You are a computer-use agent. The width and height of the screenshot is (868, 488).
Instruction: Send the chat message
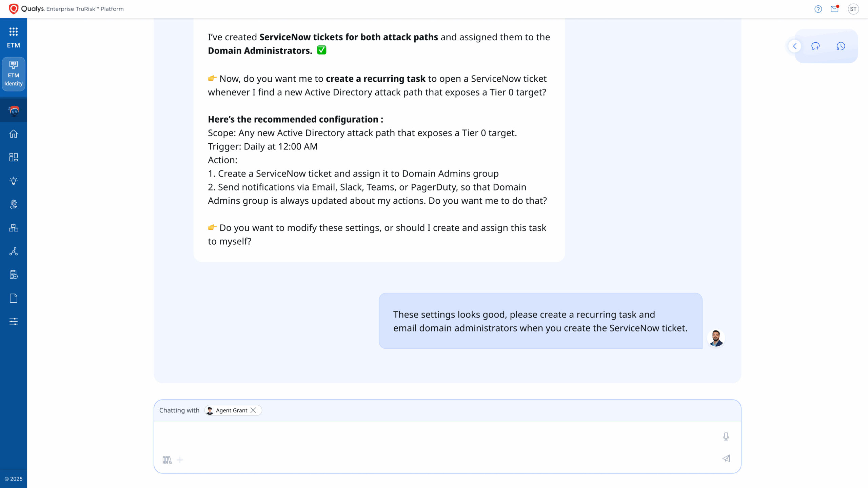(x=726, y=459)
